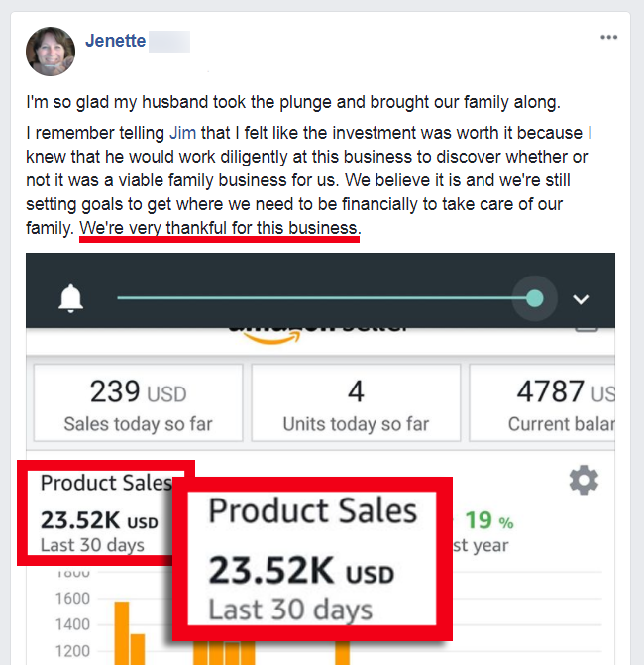
Task: Click the tallest orange bar in chart
Action: (x=123, y=634)
